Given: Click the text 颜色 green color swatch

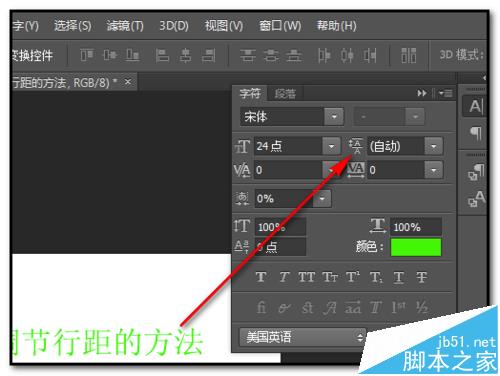Looking at the screenshot, I should point(416,247).
